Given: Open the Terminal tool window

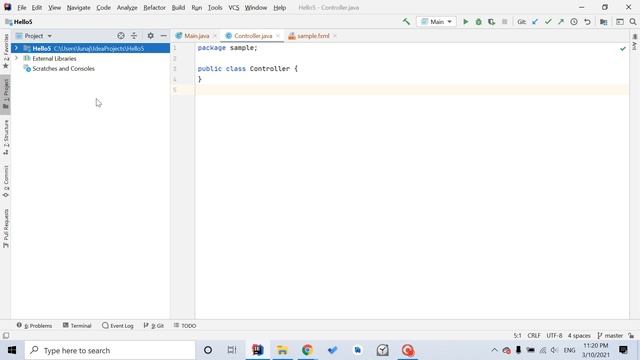Looking at the screenshot, I should (x=77, y=326).
